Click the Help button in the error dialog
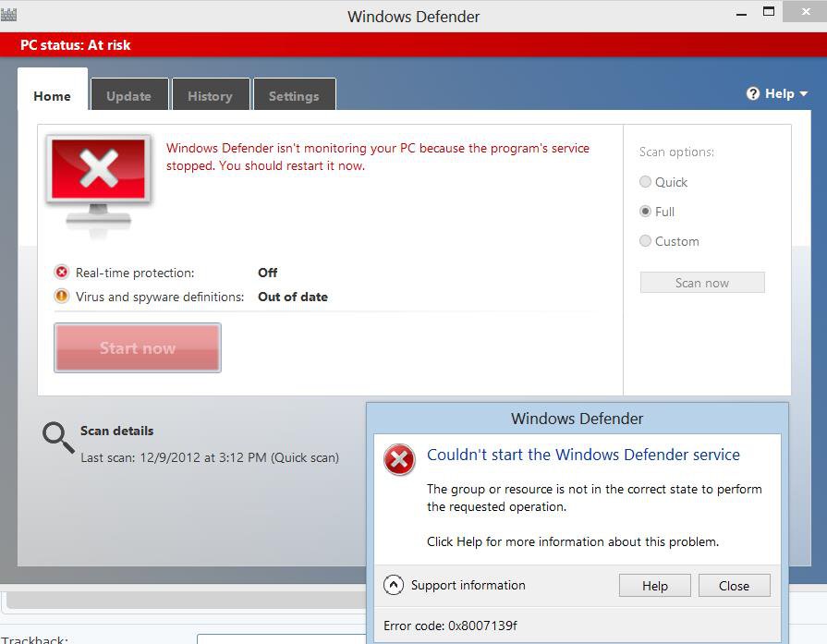Screen dimensions: 827x644 point(655,586)
